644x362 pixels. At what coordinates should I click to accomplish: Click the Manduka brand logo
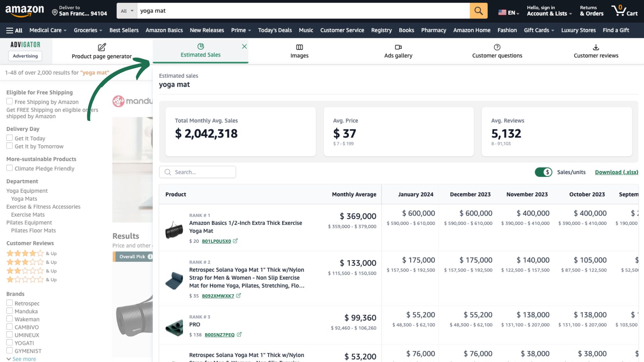[132, 101]
